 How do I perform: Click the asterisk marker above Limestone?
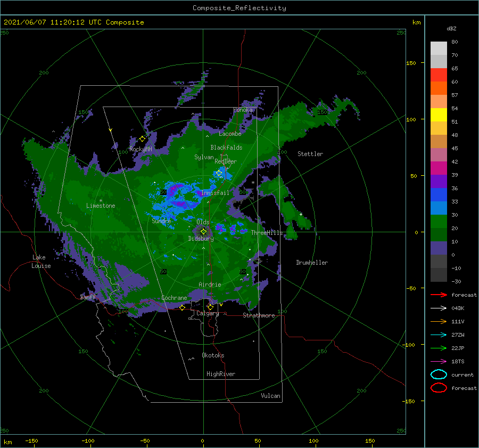tap(101, 201)
